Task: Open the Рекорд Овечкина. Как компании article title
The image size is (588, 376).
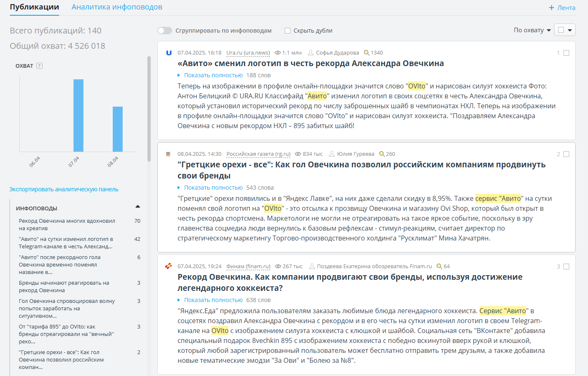Action: (x=350, y=282)
